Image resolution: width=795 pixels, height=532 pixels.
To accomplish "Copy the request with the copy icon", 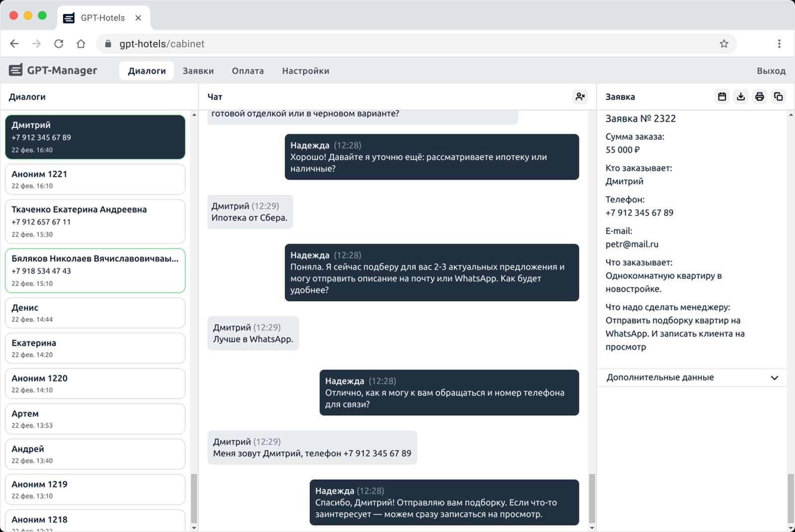I will pos(778,96).
